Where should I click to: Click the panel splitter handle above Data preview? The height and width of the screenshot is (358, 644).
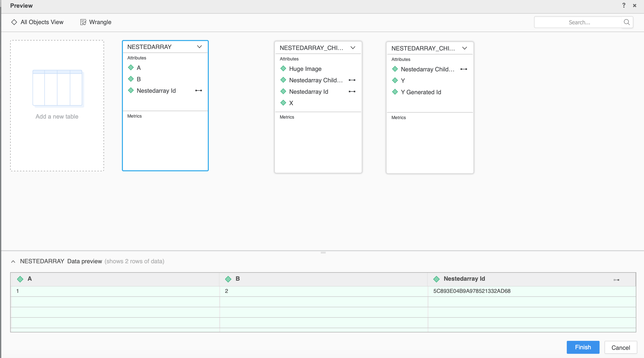(x=323, y=253)
